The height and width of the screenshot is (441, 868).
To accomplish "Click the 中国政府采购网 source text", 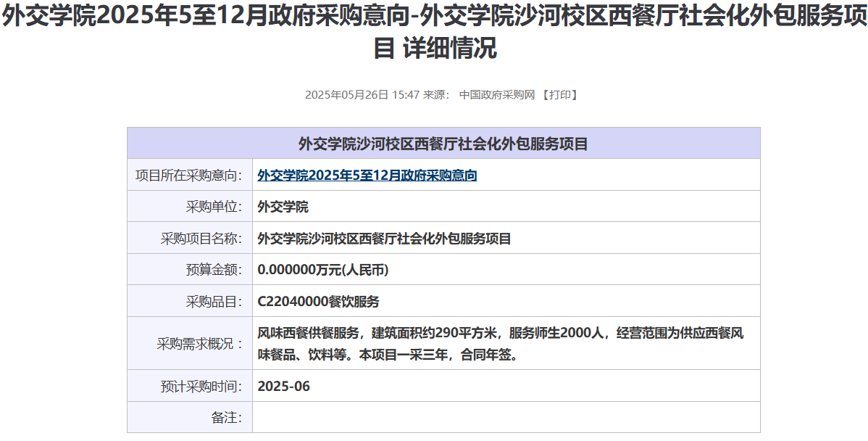I will pyautogui.click(x=496, y=95).
